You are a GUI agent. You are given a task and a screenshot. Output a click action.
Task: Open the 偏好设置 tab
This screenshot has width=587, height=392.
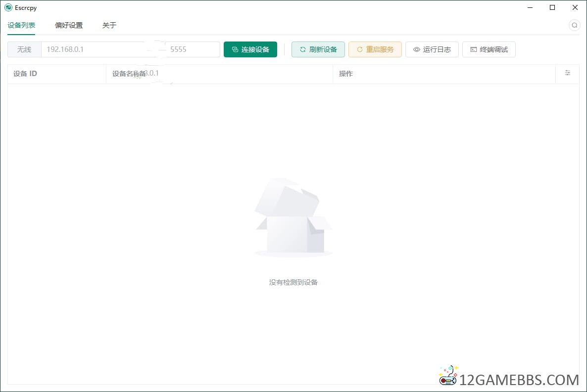pos(69,25)
